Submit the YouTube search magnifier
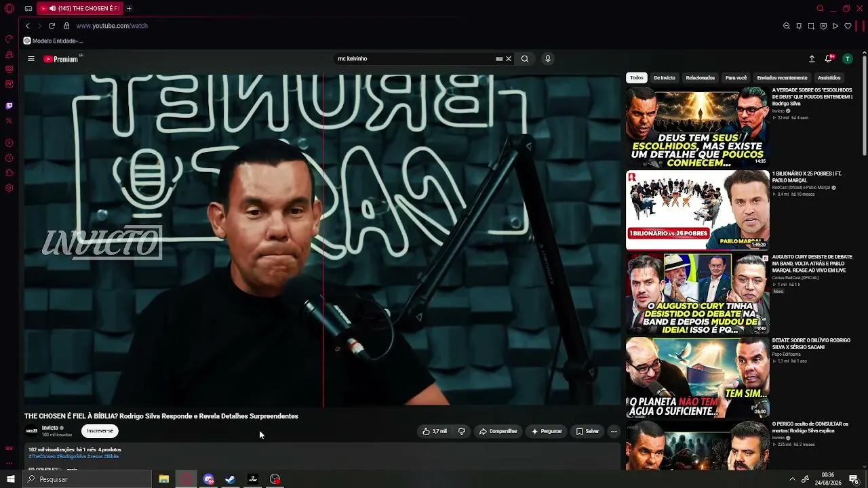 pos(525,59)
